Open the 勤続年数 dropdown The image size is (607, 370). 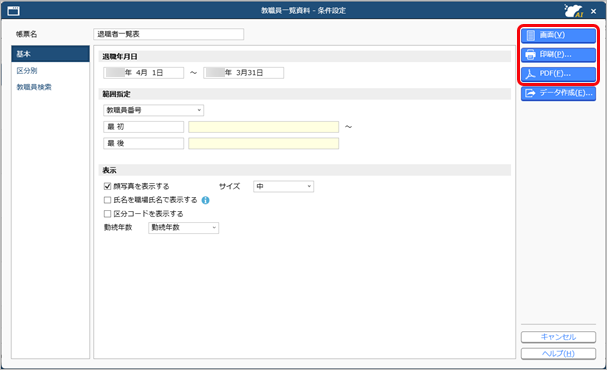point(183,228)
